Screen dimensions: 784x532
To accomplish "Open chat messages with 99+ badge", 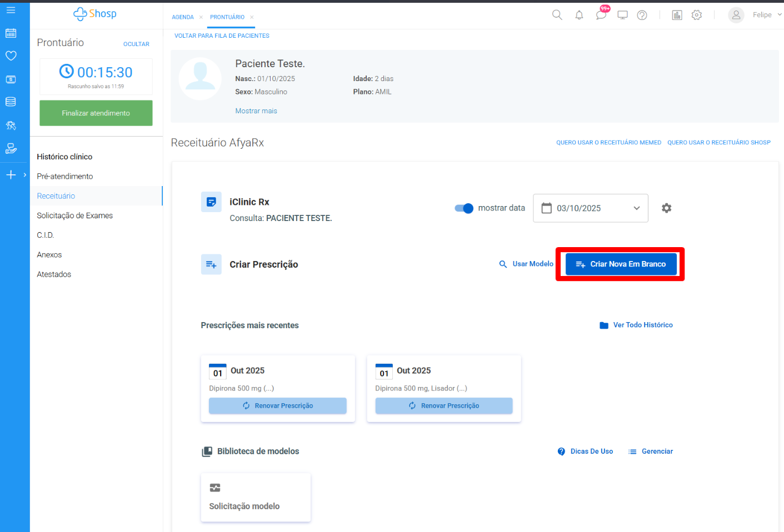I will [x=601, y=15].
